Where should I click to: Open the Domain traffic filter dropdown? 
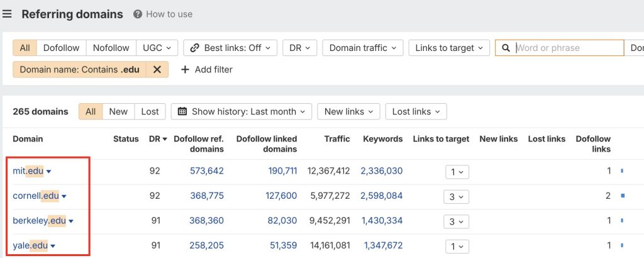[x=363, y=48]
